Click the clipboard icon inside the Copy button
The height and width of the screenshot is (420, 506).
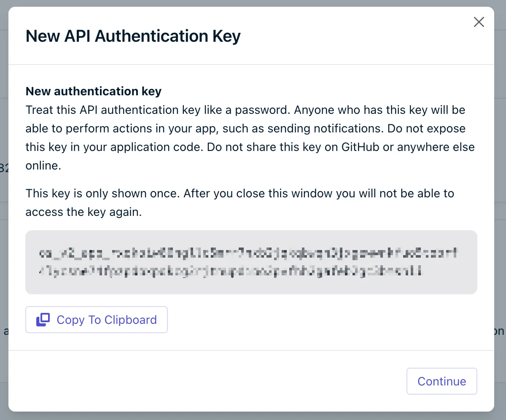(43, 320)
